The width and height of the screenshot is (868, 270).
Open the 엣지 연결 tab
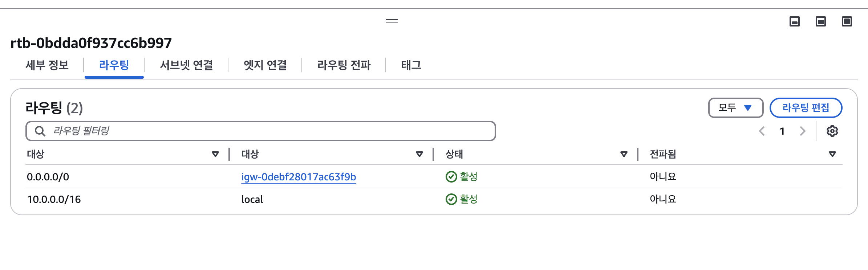click(265, 65)
